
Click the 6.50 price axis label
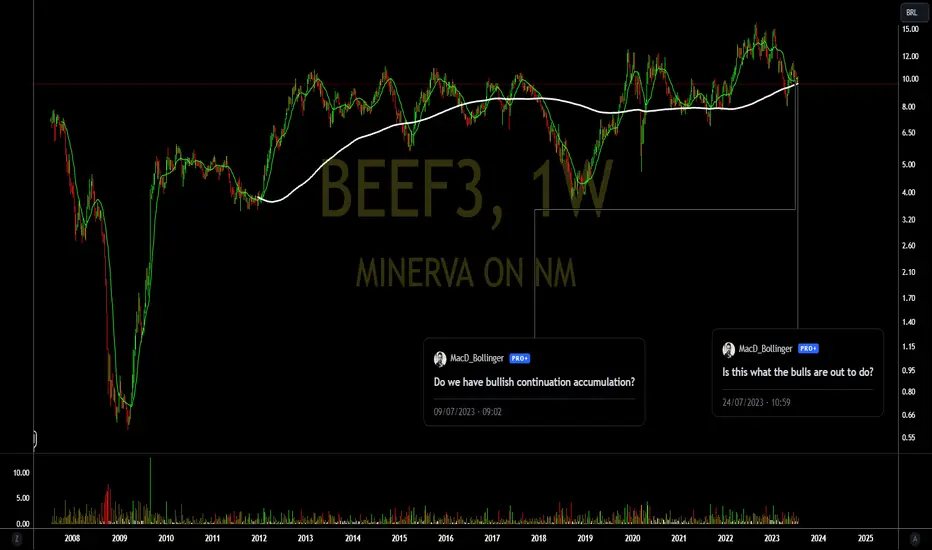(908, 133)
